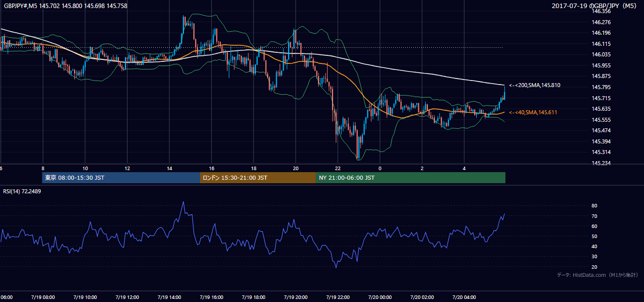Click the 7/19 10:00 bottom date label
The image size is (644, 302).
(x=85, y=297)
